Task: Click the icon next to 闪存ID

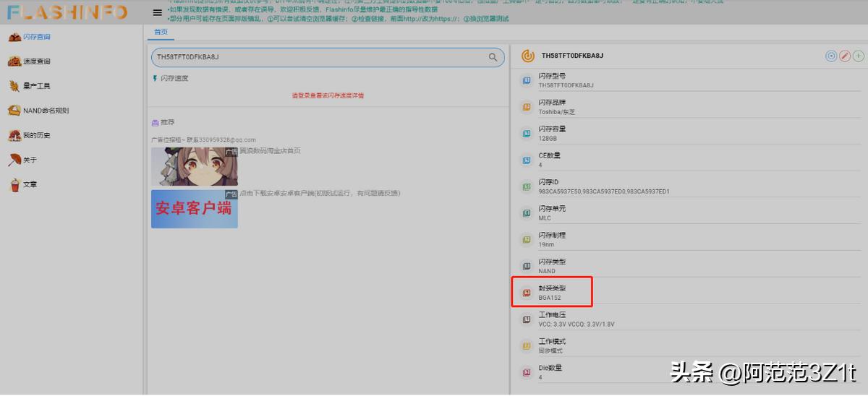Action: (x=527, y=186)
